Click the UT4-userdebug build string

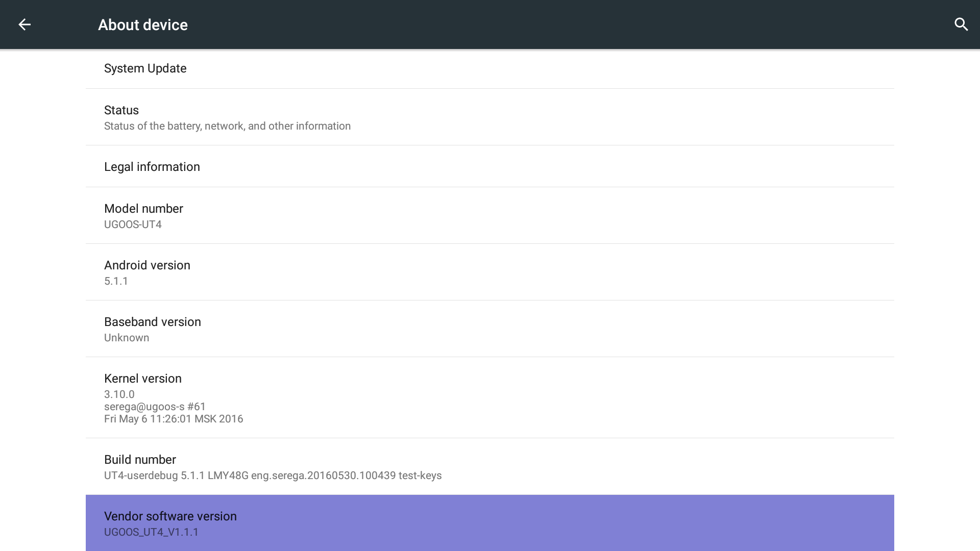[x=273, y=475]
